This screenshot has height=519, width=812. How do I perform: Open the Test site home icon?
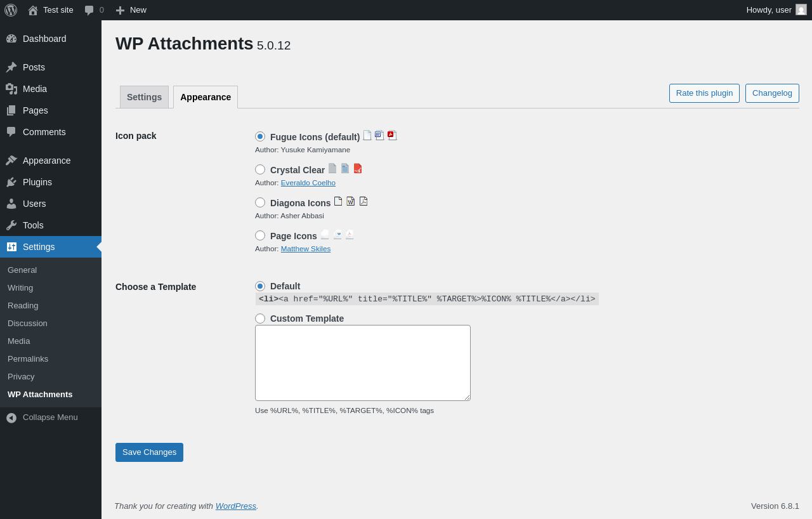[33, 10]
